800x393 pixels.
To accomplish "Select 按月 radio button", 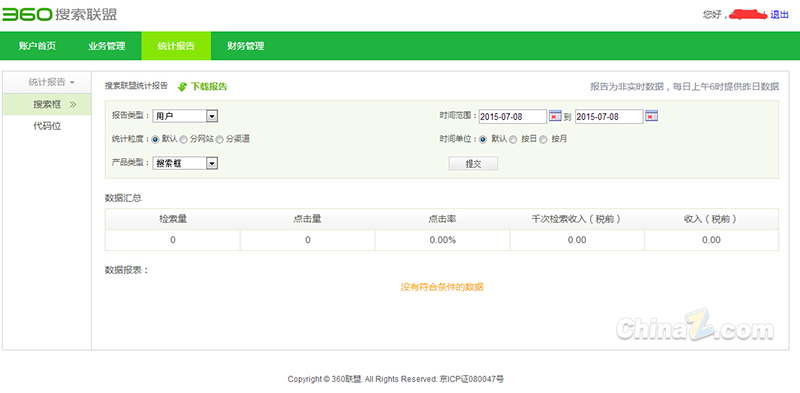I will pyautogui.click(x=543, y=139).
